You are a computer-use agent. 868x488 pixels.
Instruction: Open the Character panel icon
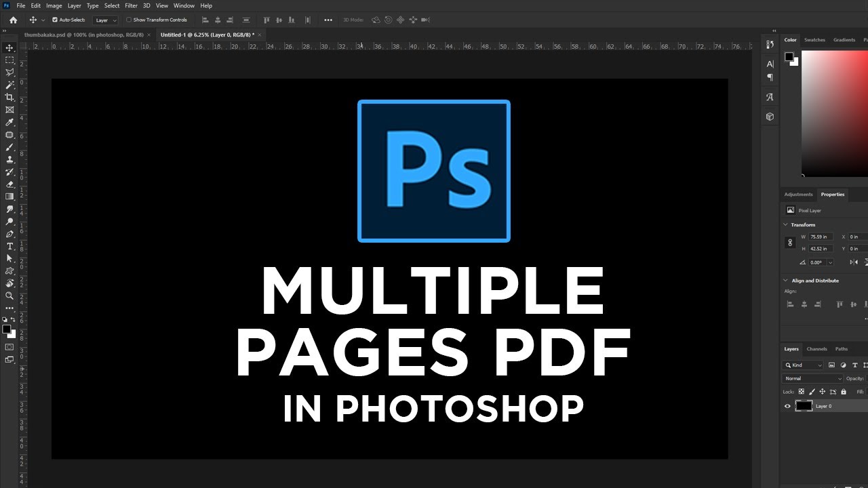pos(770,64)
